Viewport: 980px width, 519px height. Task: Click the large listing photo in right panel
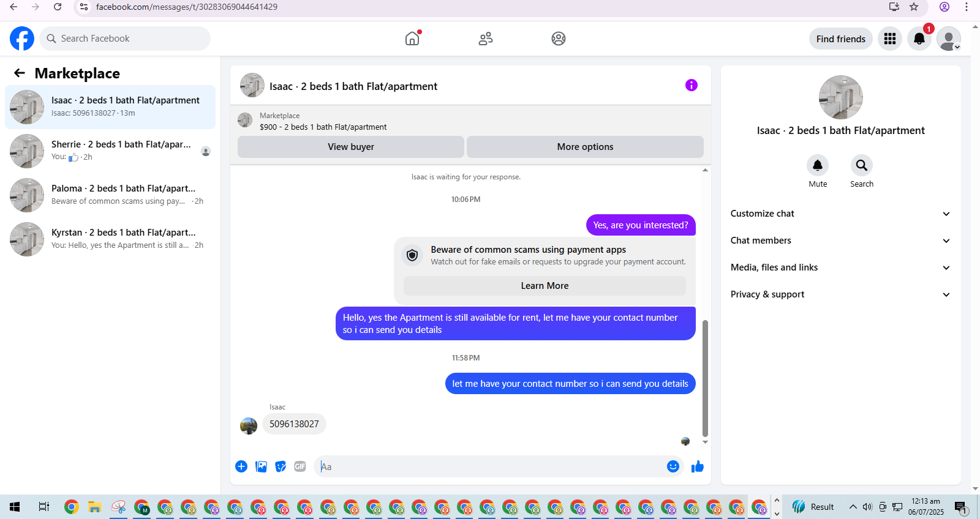click(841, 97)
